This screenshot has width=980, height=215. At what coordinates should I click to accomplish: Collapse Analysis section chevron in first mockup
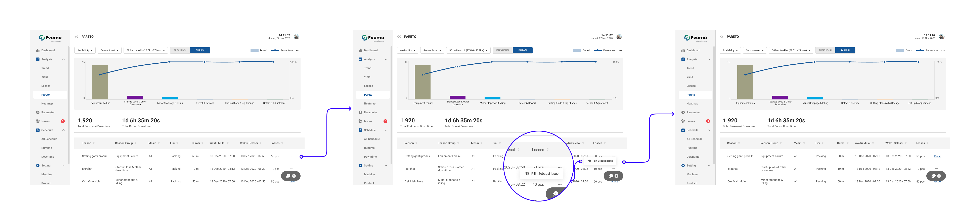click(x=63, y=59)
